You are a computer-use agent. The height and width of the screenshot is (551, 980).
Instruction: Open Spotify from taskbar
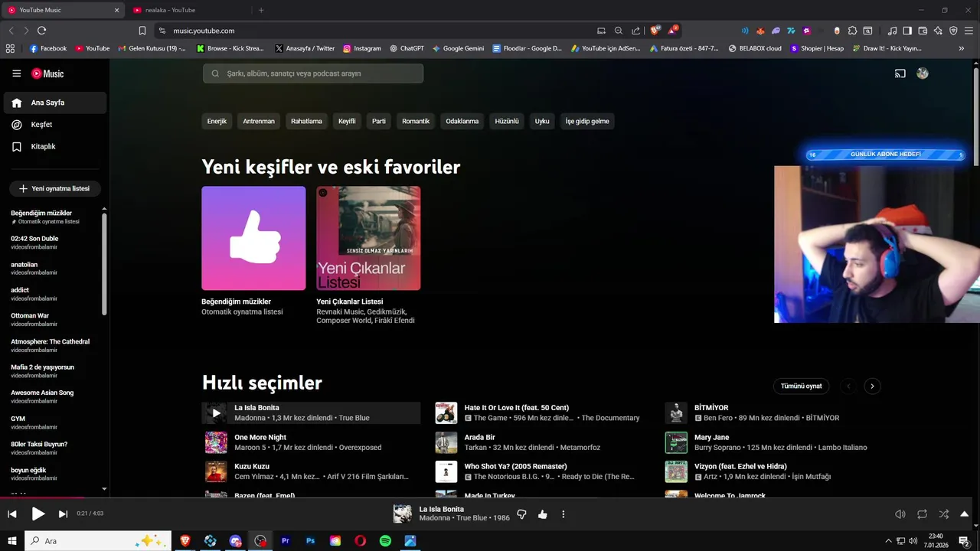(385, 541)
